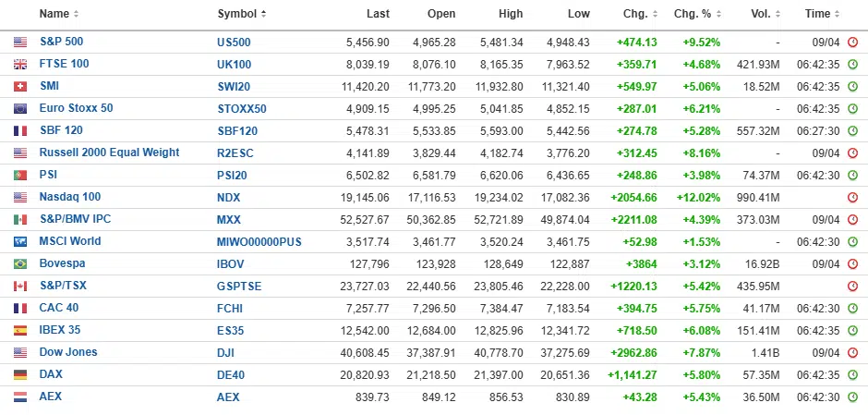Screen dimensions: 868x415
Task: Click the UK flag beside FTSE 100
Action: pyautogui.click(x=20, y=65)
